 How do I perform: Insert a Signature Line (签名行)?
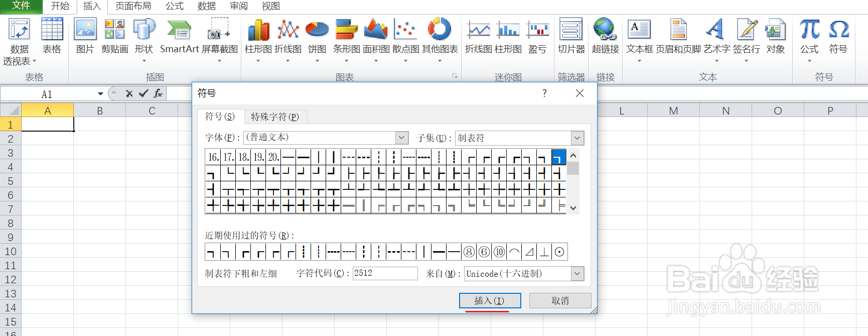(x=747, y=40)
